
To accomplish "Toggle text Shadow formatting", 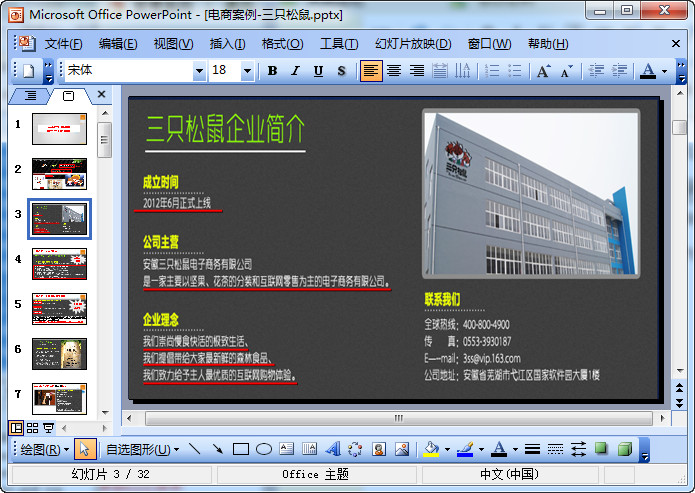I will click(x=341, y=71).
